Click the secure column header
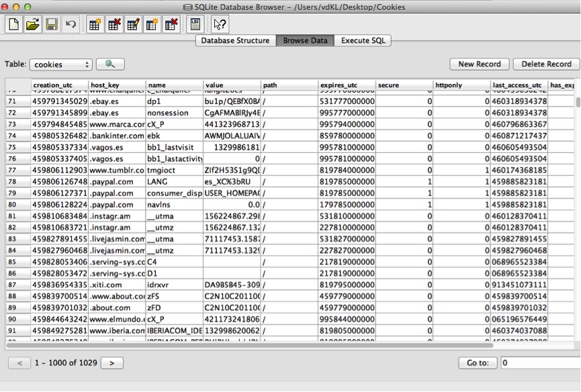The height and width of the screenshot is (392, 581). coord(404,85)
